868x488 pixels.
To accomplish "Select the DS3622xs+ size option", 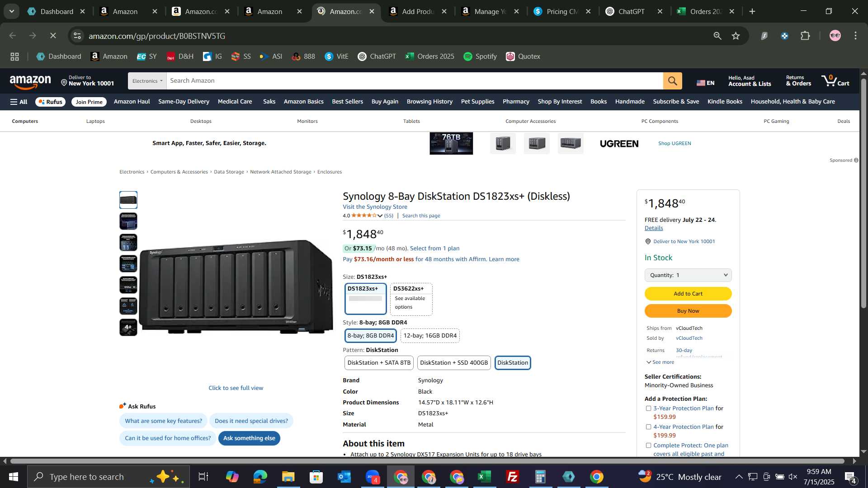I will tap(411, 299).
